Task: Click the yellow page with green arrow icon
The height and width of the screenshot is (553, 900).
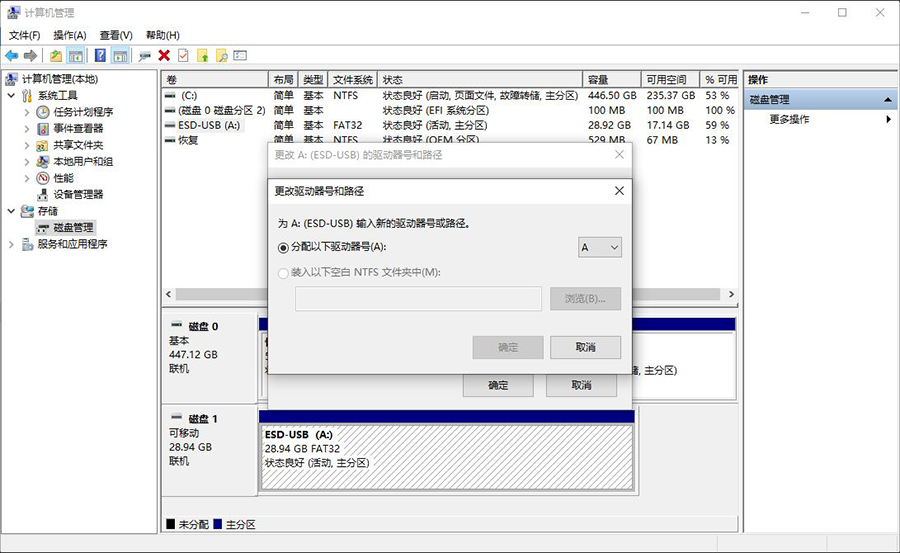Action: click(203, 56)
